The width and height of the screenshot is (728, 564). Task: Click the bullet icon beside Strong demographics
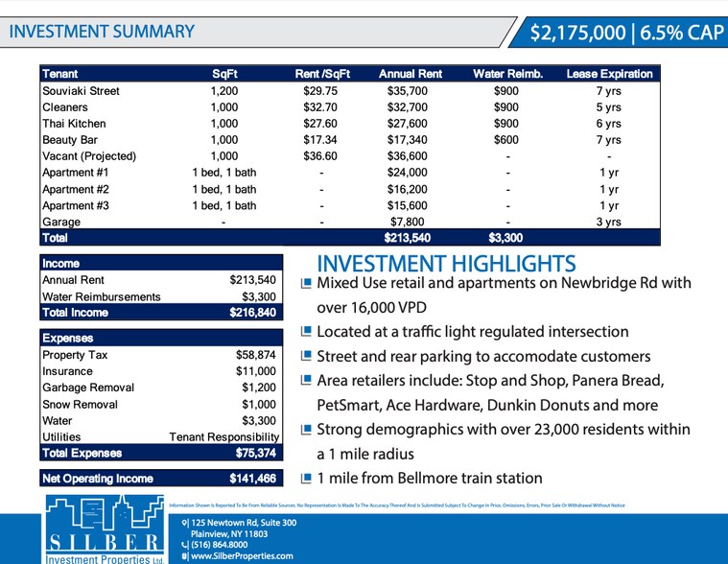point(306,430)
